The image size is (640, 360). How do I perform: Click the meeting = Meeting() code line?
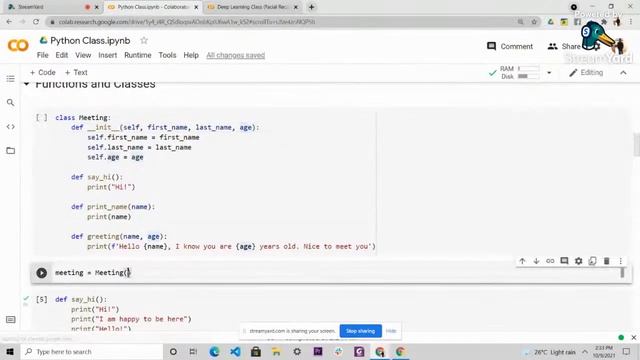coord(92,273)
